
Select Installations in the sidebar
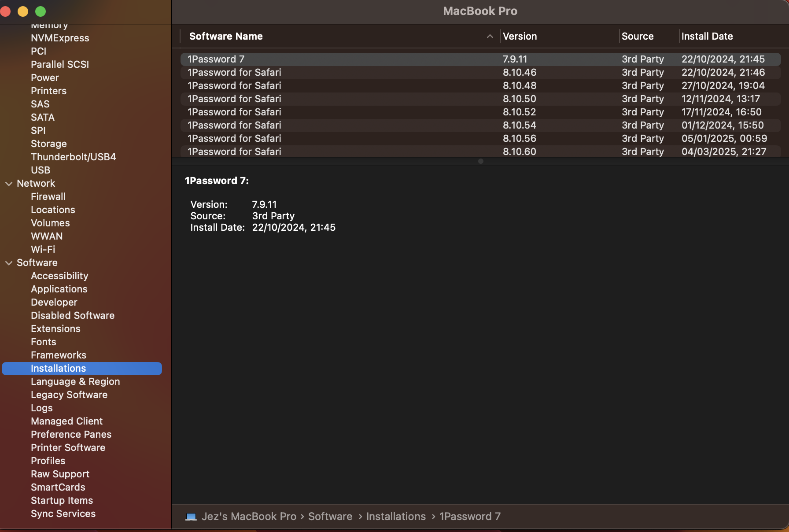point(82,369)
